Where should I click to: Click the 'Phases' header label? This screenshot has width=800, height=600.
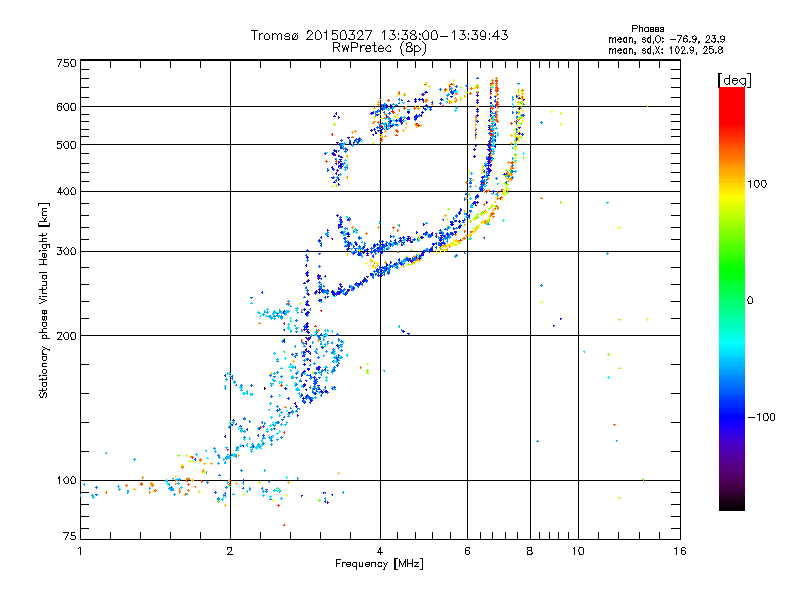647,29
